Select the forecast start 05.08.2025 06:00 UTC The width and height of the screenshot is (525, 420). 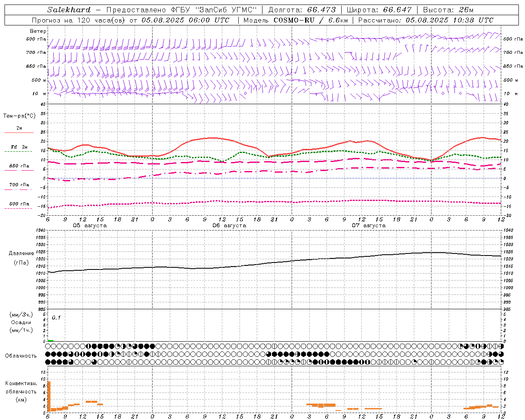click(185, 20)
